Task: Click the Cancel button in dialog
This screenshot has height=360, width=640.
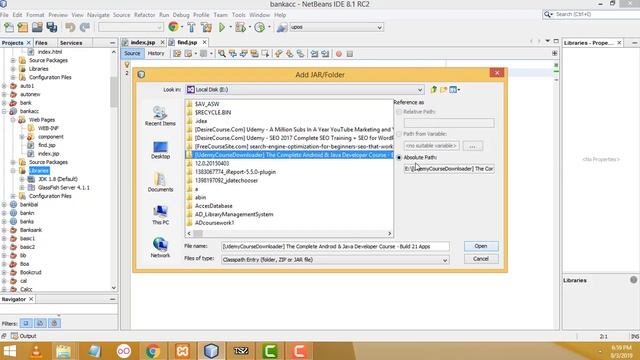Action: click(x=481, y=259)
